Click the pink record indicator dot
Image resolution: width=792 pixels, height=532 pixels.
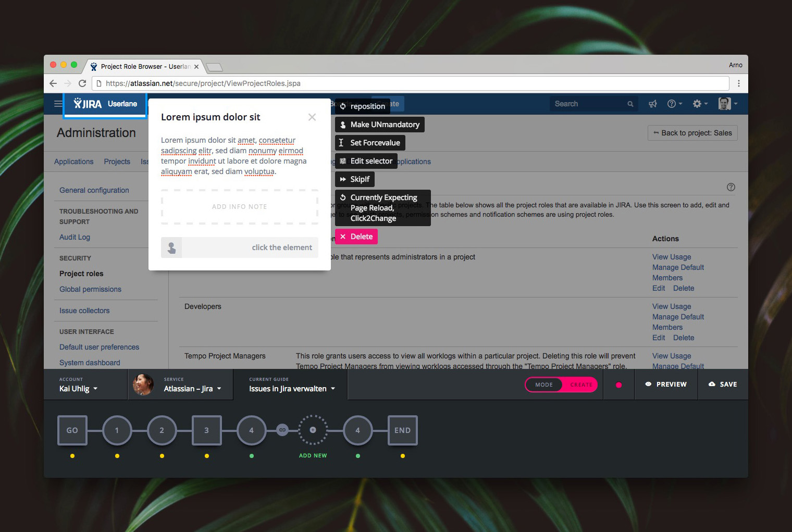pos(618,385)
